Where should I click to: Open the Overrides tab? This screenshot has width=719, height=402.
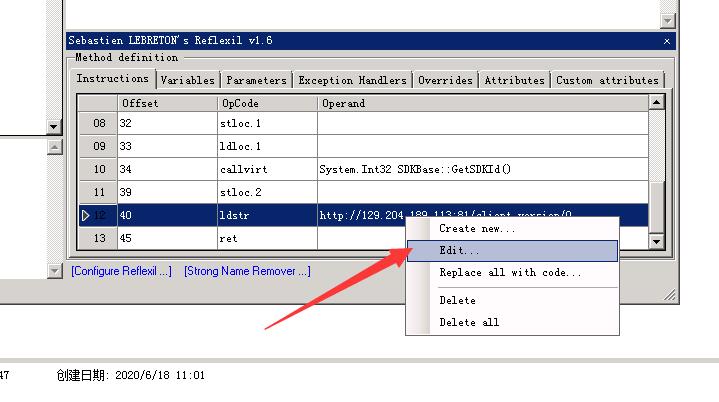pyautogui.click(x=445, y=80)
